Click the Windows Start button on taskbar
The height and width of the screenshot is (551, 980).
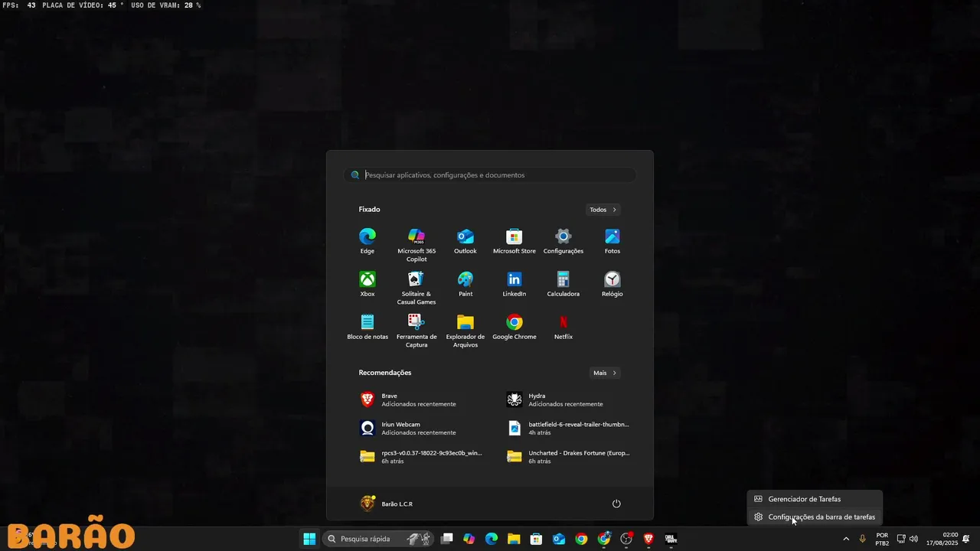pyautogui.click(x=310, y=539)
